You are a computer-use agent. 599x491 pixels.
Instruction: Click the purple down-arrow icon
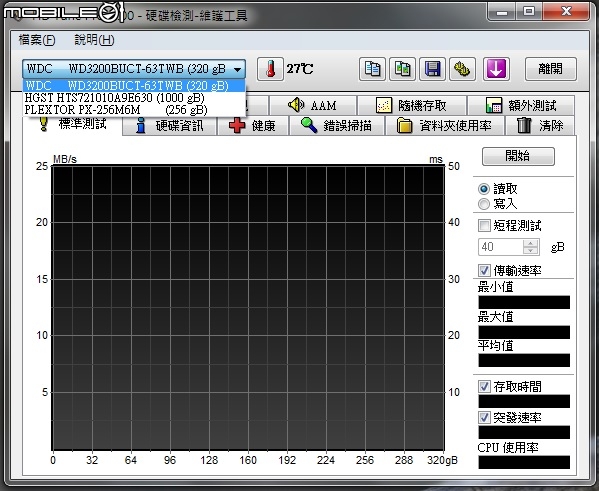coord(496,69)
